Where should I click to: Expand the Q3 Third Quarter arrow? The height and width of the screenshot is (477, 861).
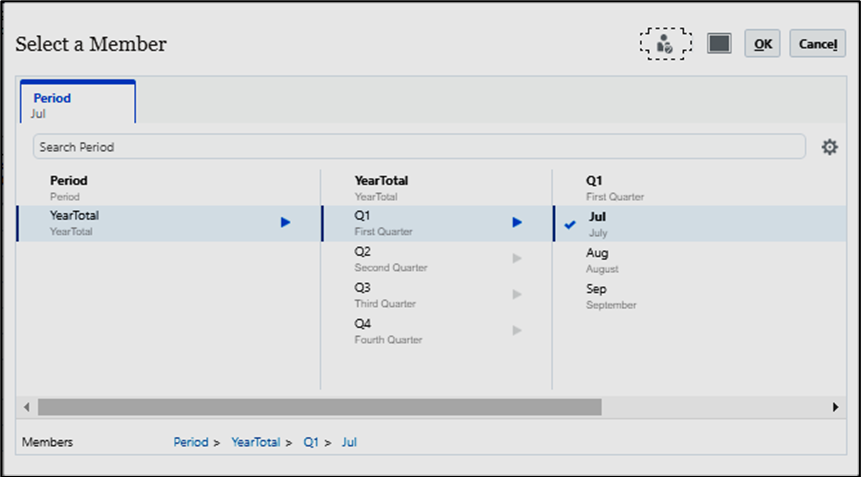pyautogui.click(x=517, y=294)
